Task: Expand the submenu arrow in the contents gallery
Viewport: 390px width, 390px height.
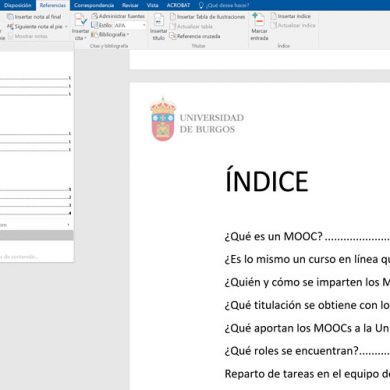Action: point(68,225)
